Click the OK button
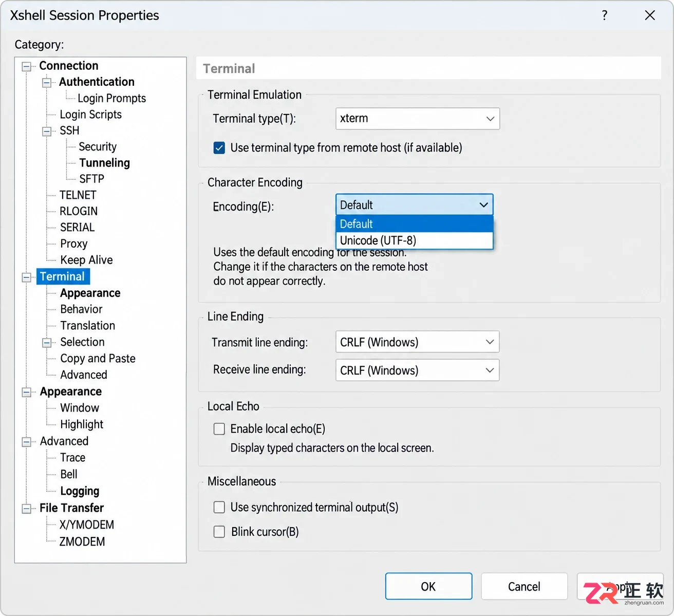Image resolution: width=674 pixels, height=616 pixels. coord(428,586)
